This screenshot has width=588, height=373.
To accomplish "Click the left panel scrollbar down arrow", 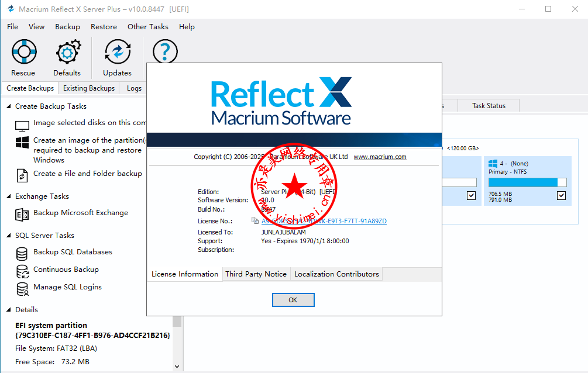I will click(x=177, y=366).
